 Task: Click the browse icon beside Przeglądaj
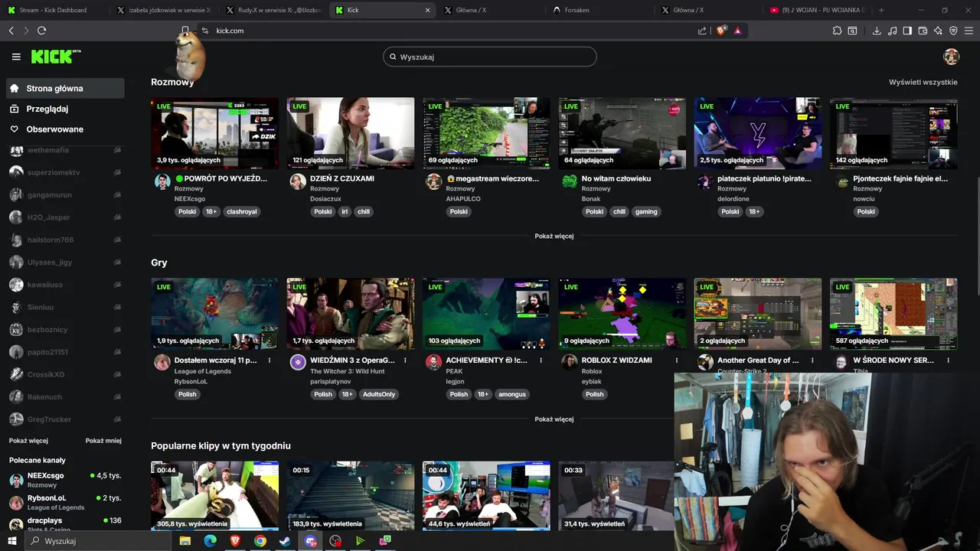(15, 109)
